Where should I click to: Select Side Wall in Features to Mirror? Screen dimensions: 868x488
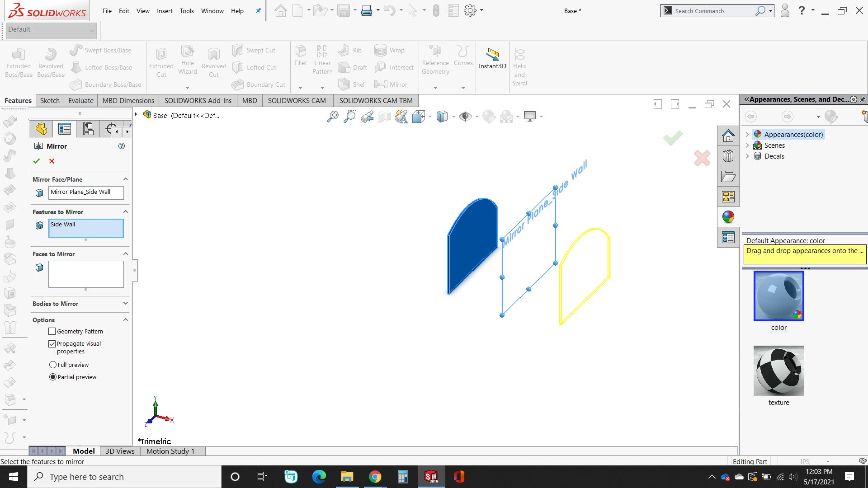(x=63, y=224)
